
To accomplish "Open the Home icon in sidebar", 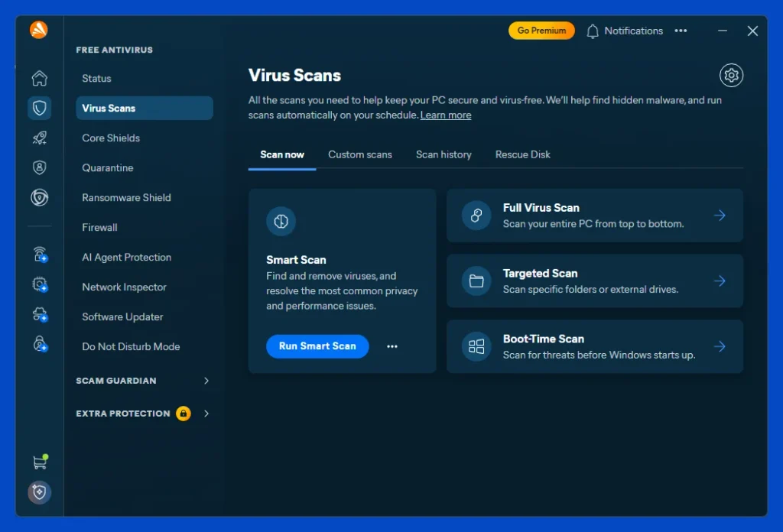I will [x=40, y=78].
